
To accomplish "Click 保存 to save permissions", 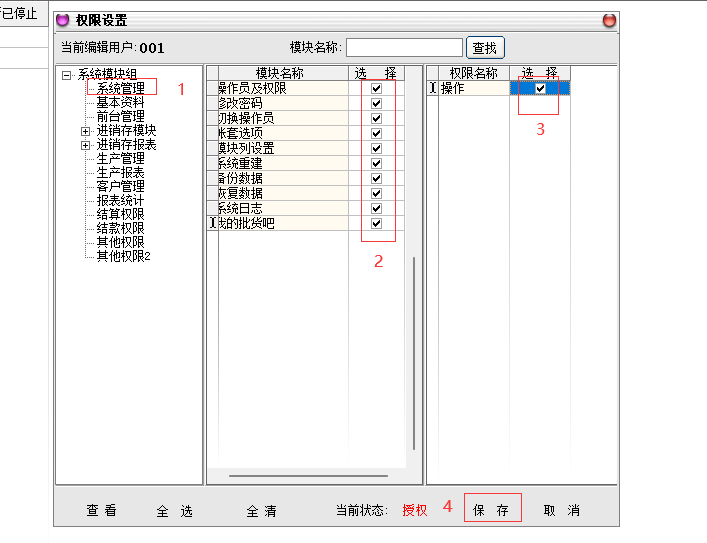I will [492, 510].
